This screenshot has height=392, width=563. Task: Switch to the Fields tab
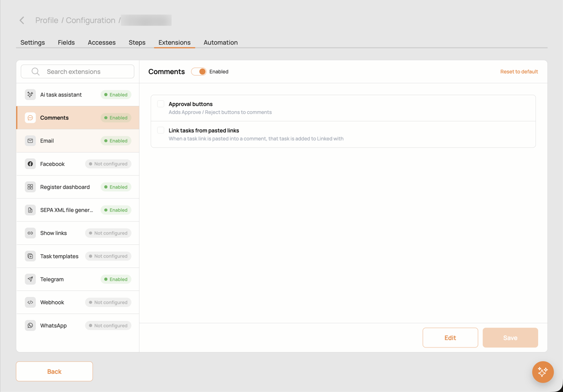tap(66, 42)
